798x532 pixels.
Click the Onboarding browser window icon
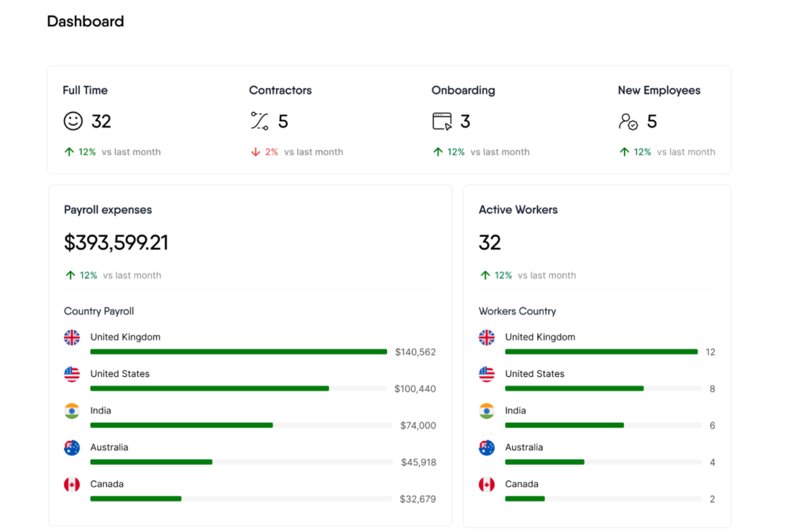click(x=442, y=121)
